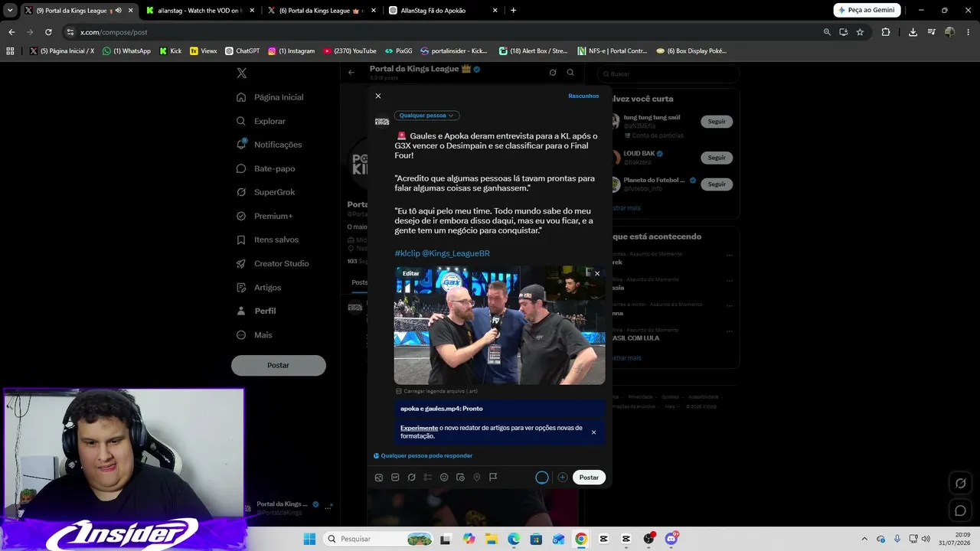Viewport: 980px width, 551px height.
Task: Click the @Kings_LeagueBR mention
Action: (x=456, y=253)
